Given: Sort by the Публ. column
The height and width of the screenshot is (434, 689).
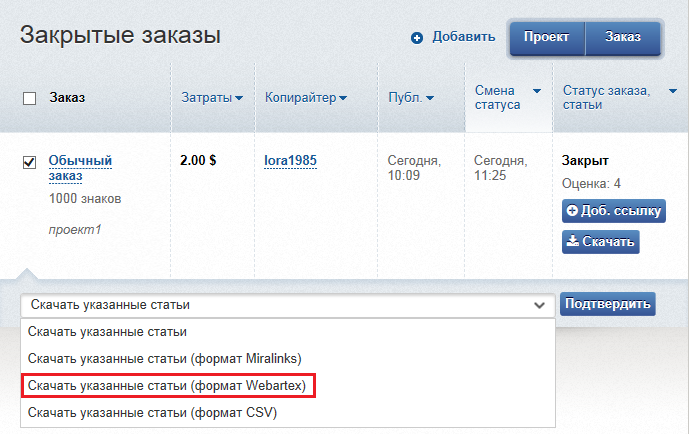Looking at the screenshot, I should [410, 98].
